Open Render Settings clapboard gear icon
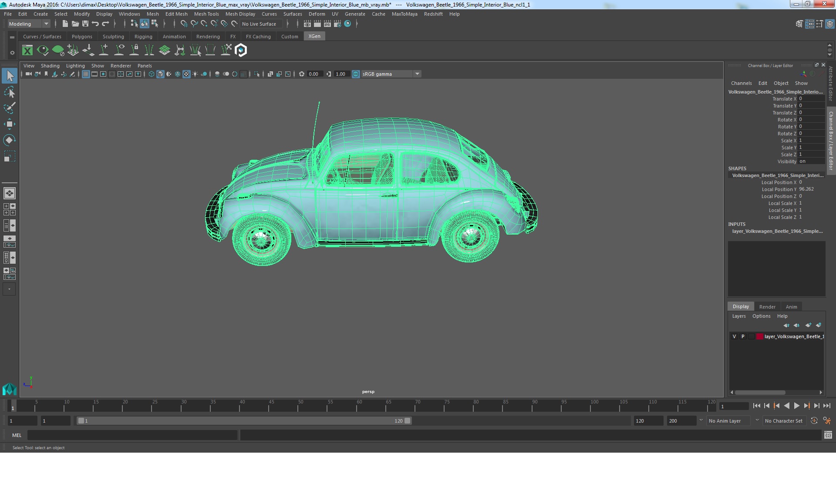Image resolution: width=836 pixels, height=504 pixels. pos(337,24)
